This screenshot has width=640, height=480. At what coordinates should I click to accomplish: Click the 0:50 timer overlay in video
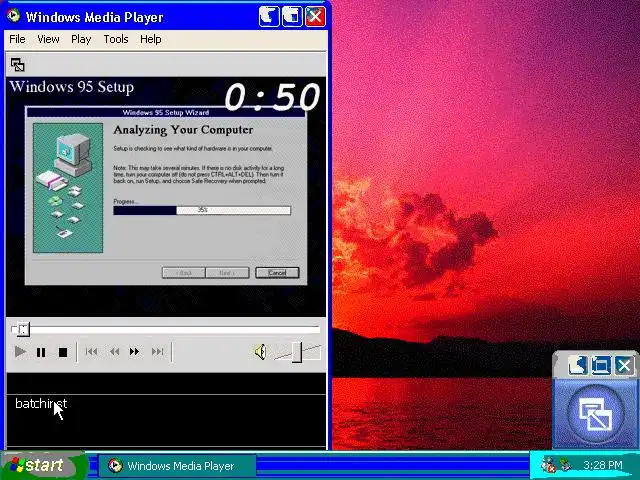[x=272, y=96]
